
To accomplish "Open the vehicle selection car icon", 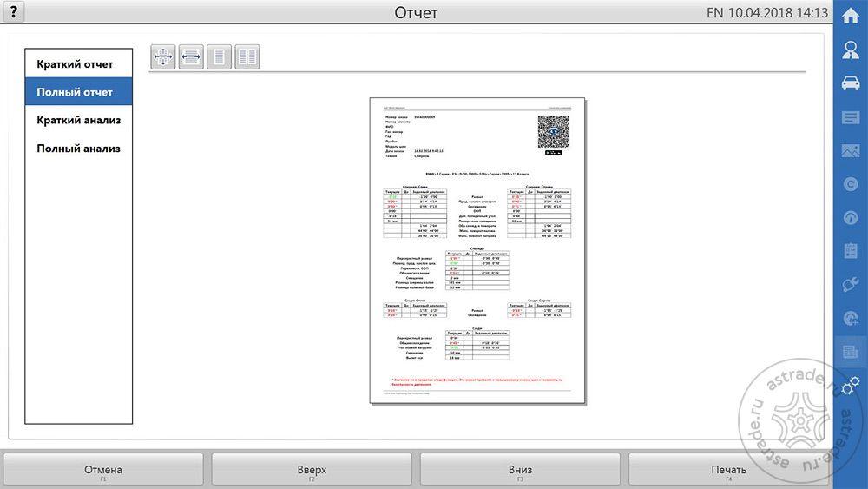I will [851, 83].
